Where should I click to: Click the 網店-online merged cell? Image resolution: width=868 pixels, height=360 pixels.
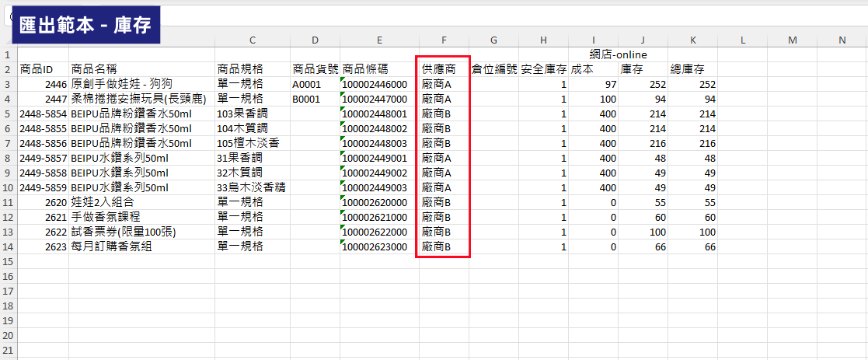618,55
